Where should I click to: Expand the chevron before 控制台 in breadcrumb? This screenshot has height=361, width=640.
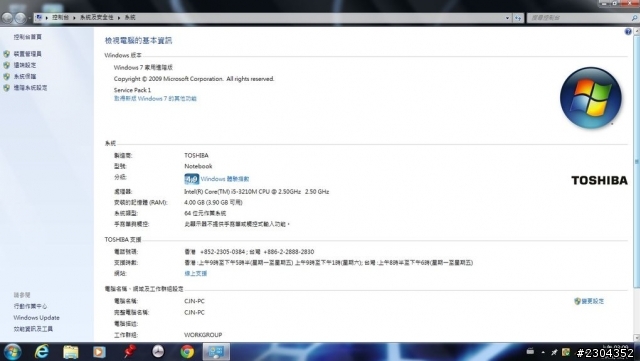47,18
